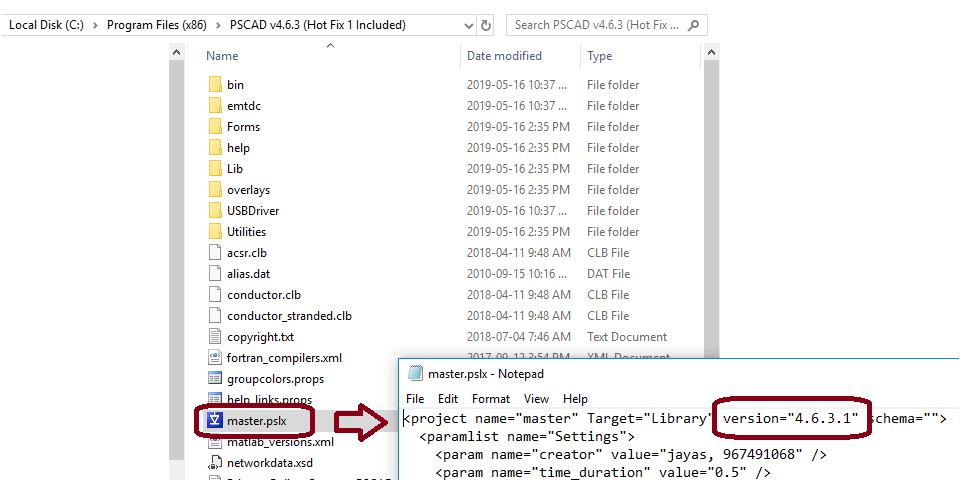The height and width of the screenshot is (484, 976).
Task: Open Notepad View menu
Action: (536, 399)
